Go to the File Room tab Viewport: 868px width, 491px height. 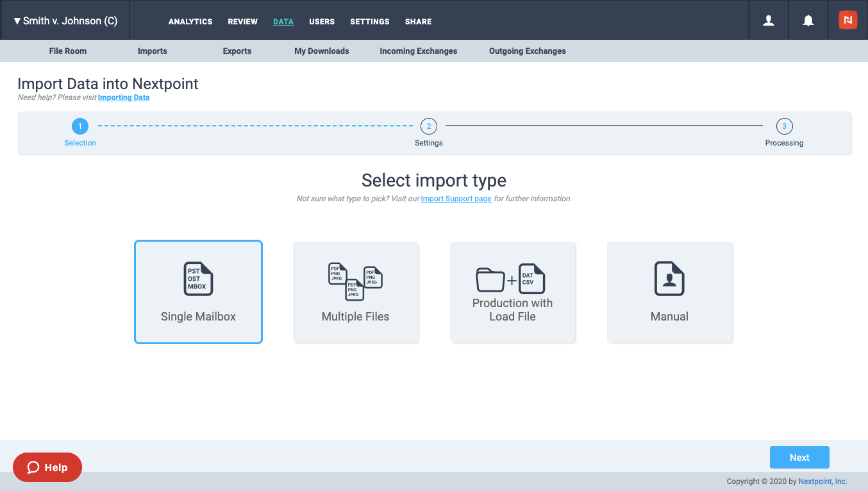coord(68,51)
